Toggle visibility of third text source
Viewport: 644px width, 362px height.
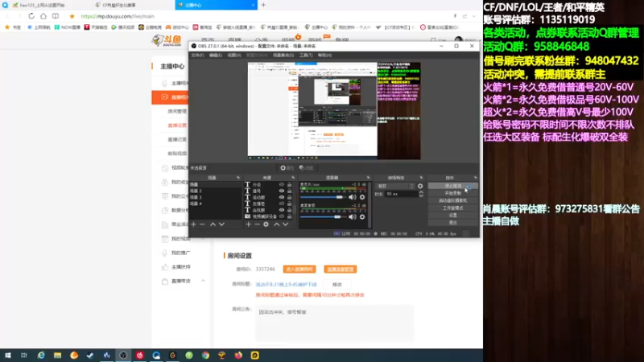(x=281, y=197)
